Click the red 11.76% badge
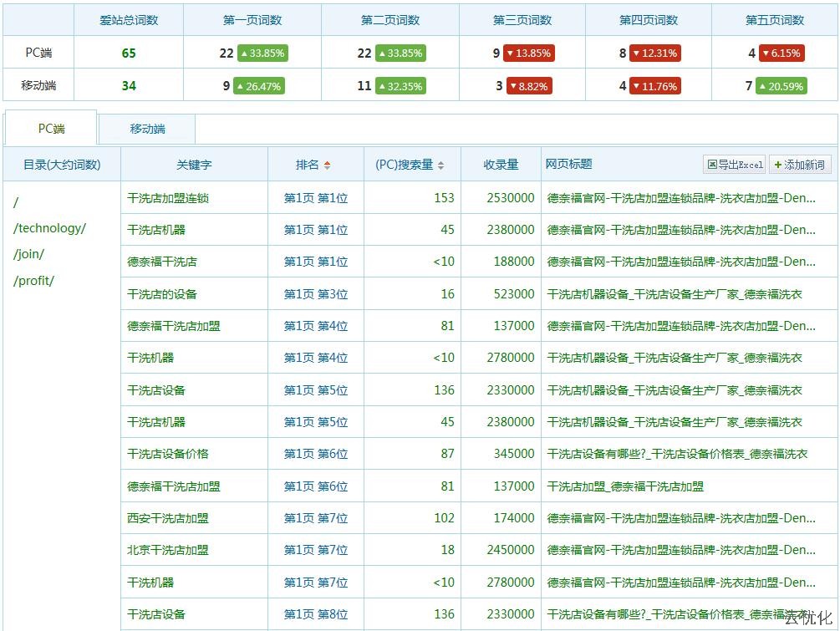Image resolution: width=840 pixels, height=631 pixels. (x=655, y=86)
